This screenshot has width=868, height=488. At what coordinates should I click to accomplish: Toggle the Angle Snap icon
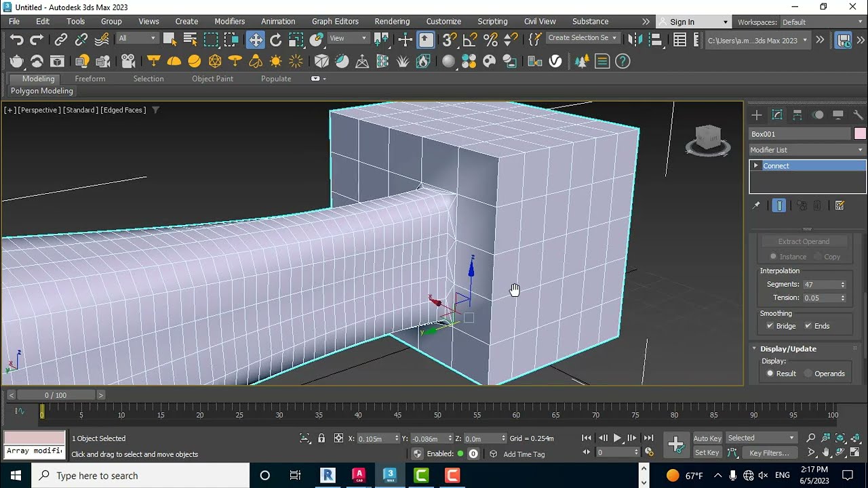(x=470, y=40)
